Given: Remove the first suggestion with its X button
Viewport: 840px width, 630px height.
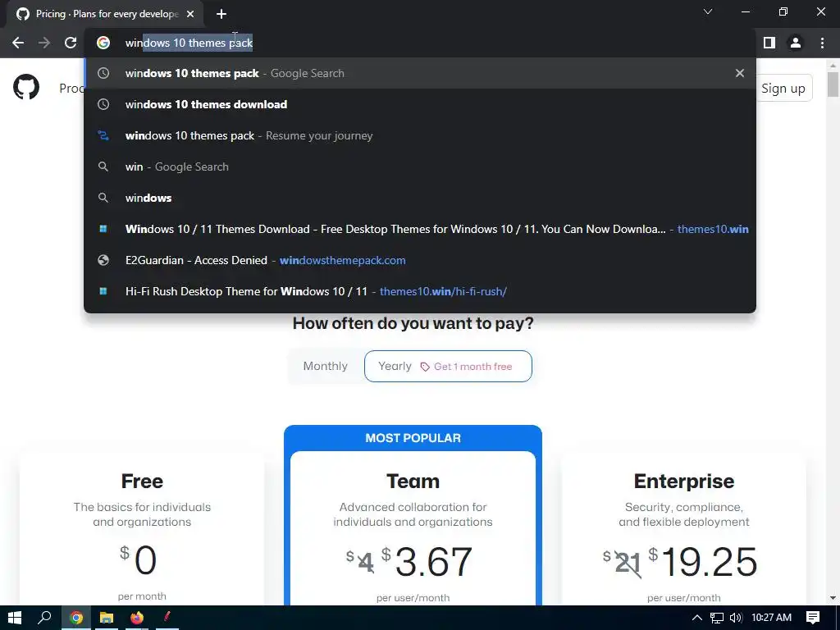Looking at the screenshot, I should pyautogui.click(x=740, y=73).
